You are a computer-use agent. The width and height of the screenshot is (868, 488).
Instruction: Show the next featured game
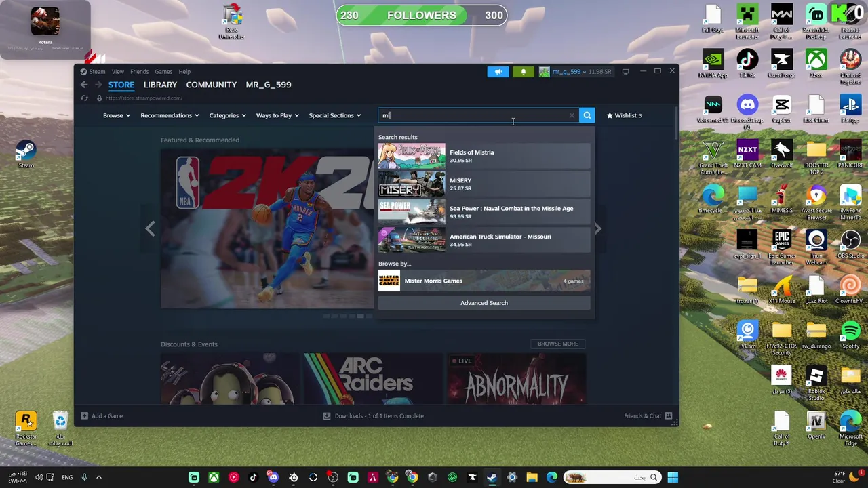click(x=597, y=229)
